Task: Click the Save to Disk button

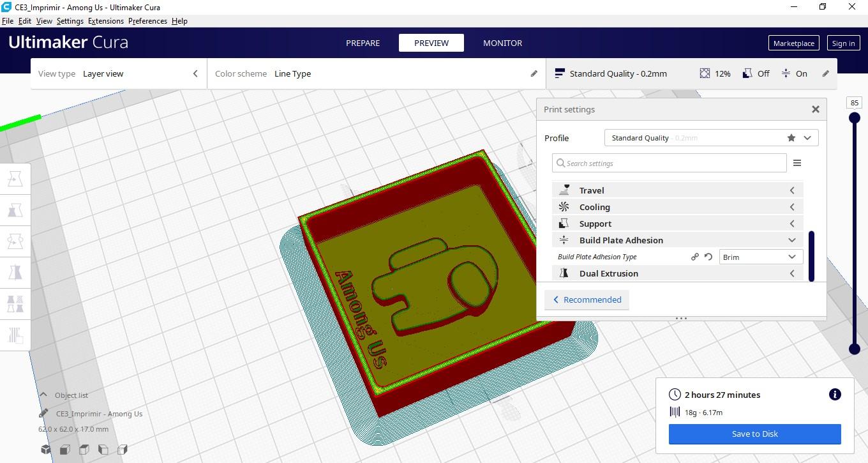Action: (755, 434)
